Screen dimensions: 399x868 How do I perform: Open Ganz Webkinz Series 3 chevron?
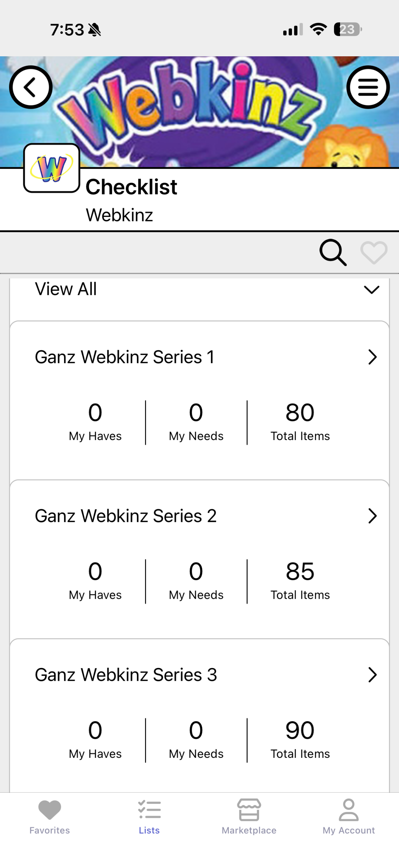372,675
